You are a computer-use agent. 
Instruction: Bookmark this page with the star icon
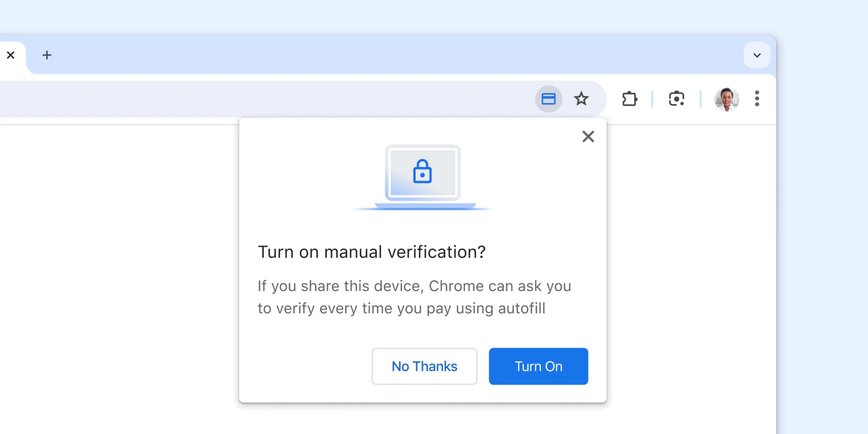coord(581,99)
